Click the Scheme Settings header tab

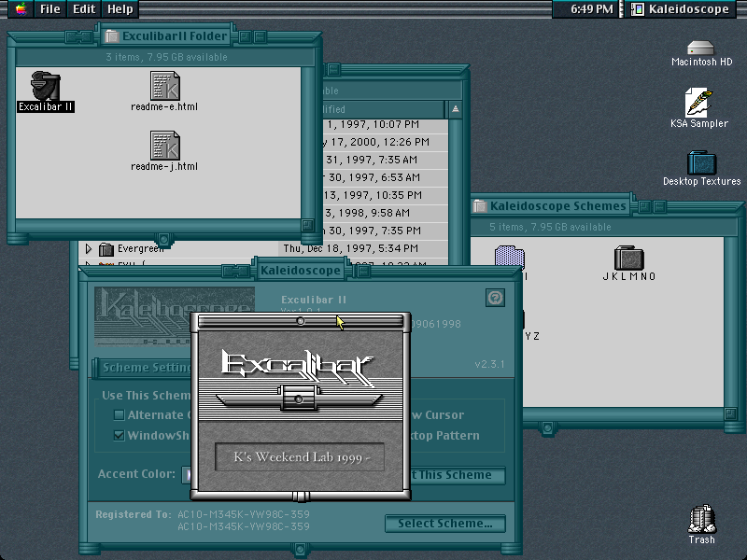[x=143, y=368]
